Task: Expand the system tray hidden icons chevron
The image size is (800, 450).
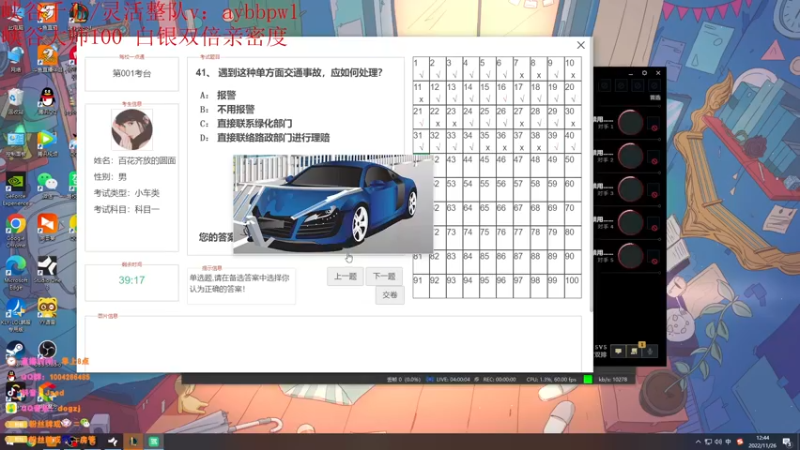Action: click(697, 442)
